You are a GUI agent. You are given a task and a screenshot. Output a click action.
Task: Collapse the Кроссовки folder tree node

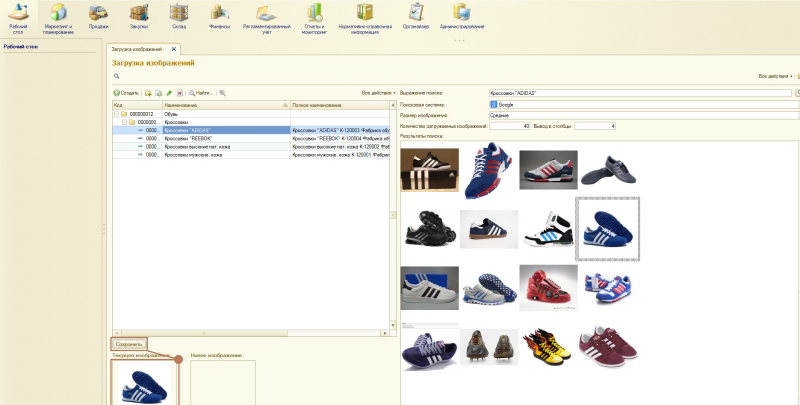point(125,122)
